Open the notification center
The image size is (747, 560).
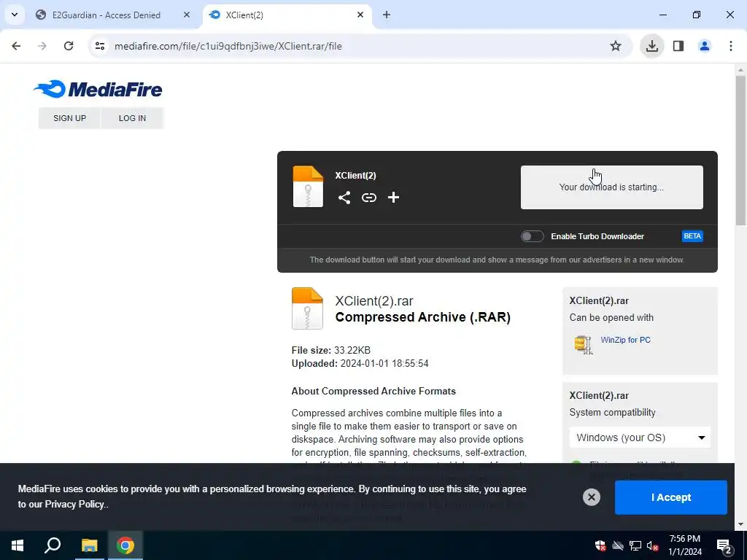(x=724, y=546)
